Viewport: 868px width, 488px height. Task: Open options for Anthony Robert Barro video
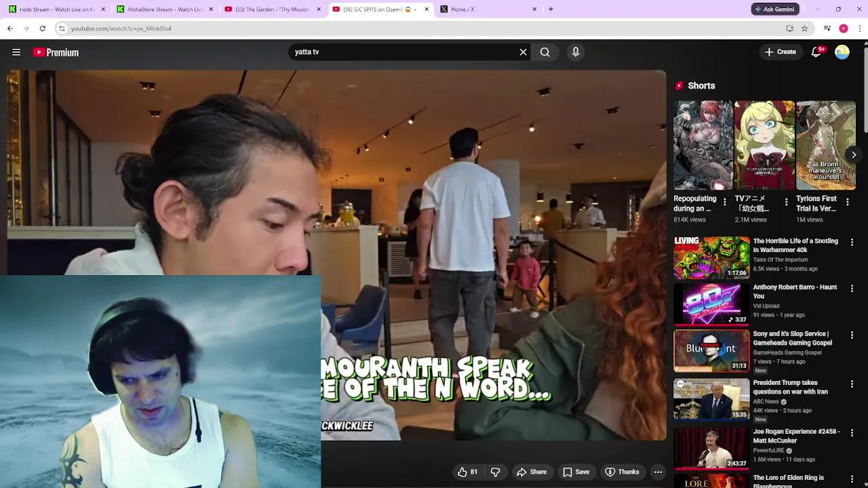(x=852, y=288)
